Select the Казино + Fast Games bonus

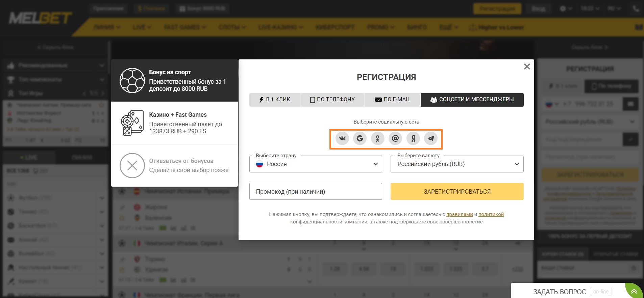174,123
